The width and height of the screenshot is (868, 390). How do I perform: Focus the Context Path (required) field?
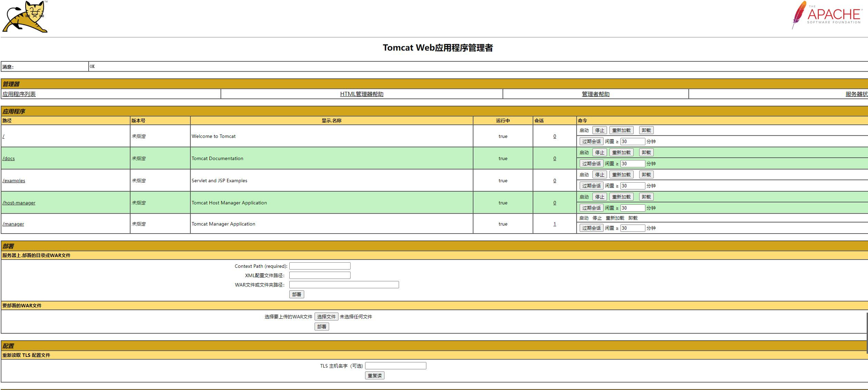point(320,266)
